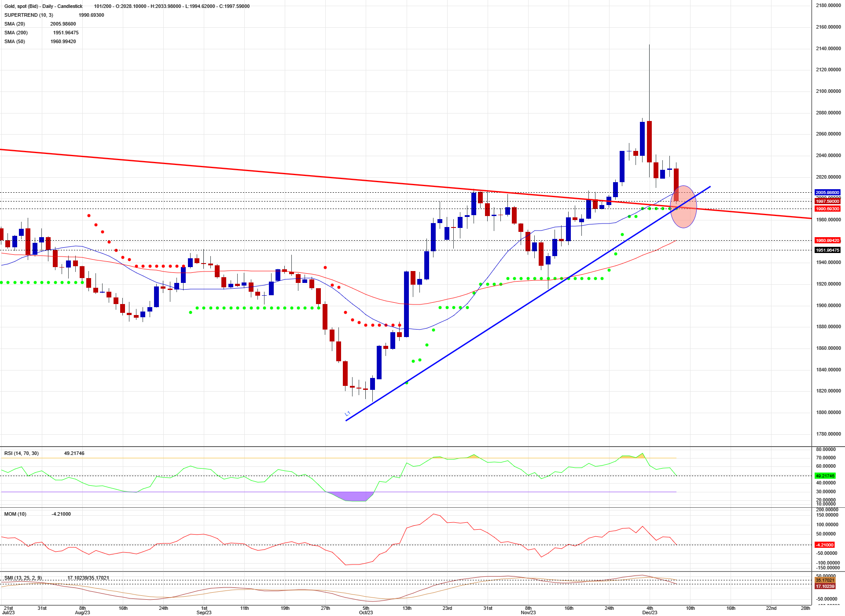The image size is (845, 616).
Task: Select the MOM (10) panel label
Action: point(15,514)
